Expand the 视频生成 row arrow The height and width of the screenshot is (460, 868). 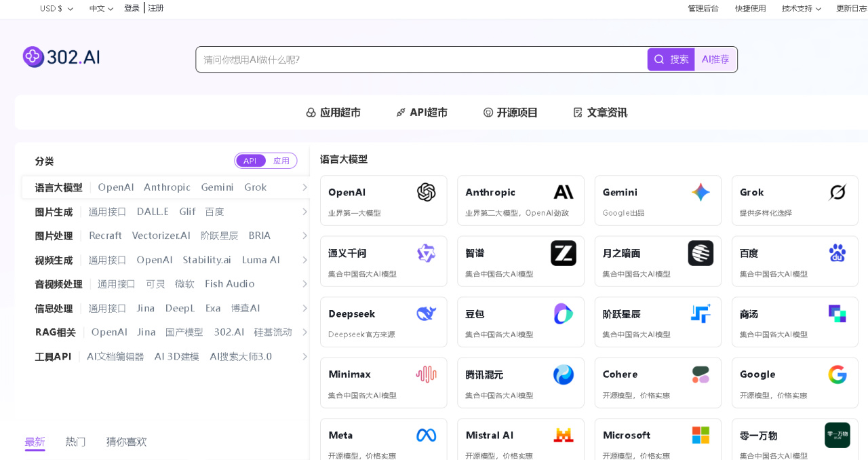click(x=304, y=260)
